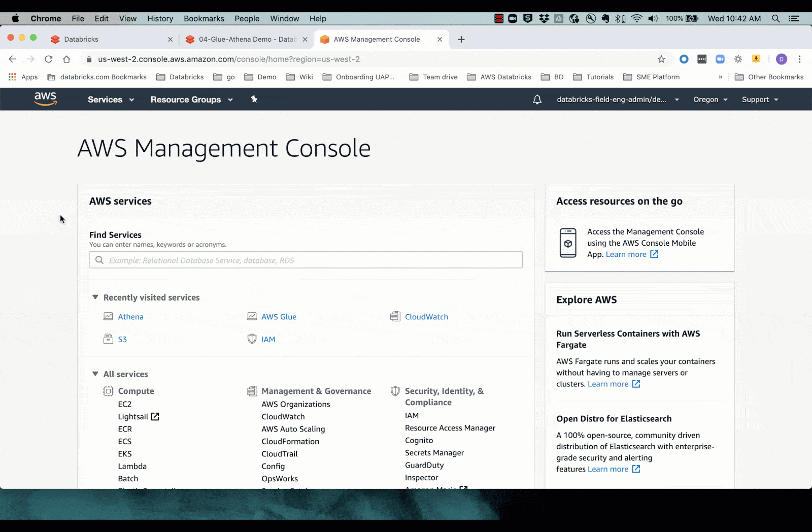812x532 pixels.
Task: Open the Resource Groups dropdown
Action: click(191, 99)
